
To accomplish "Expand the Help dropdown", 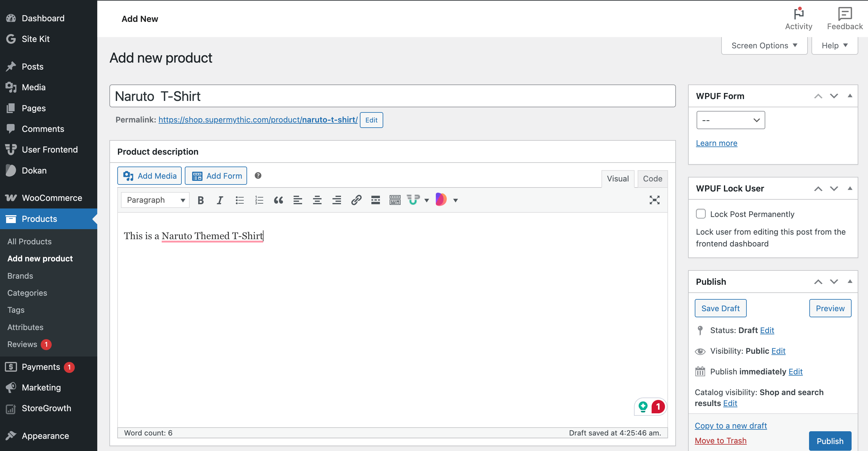I will pyautogui.click(x=834, y=46).
